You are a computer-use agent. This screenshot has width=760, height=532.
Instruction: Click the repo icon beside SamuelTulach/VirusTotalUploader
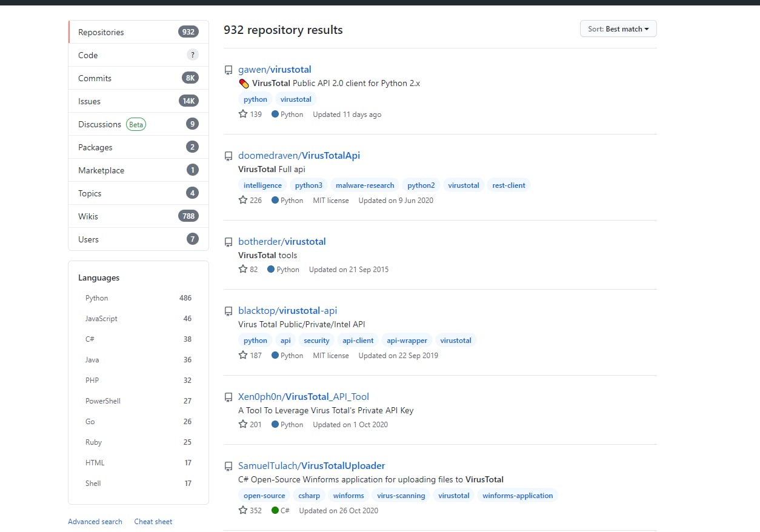pos(228,467)
